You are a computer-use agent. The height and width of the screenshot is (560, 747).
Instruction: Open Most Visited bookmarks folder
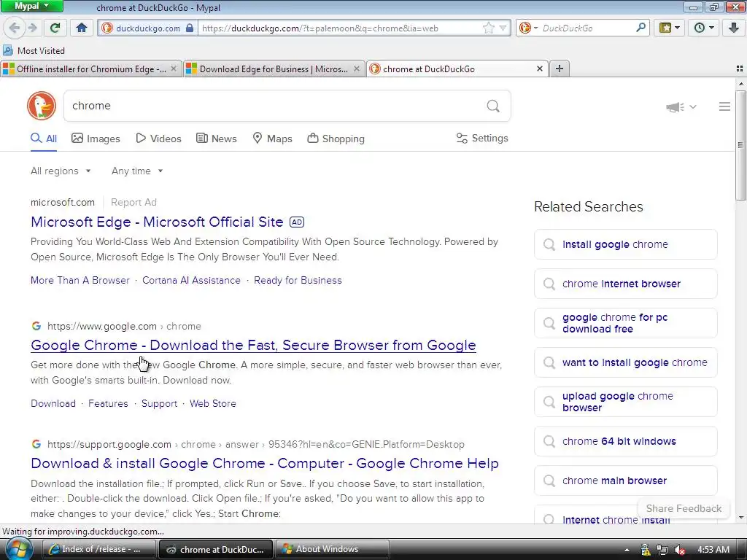34,50
